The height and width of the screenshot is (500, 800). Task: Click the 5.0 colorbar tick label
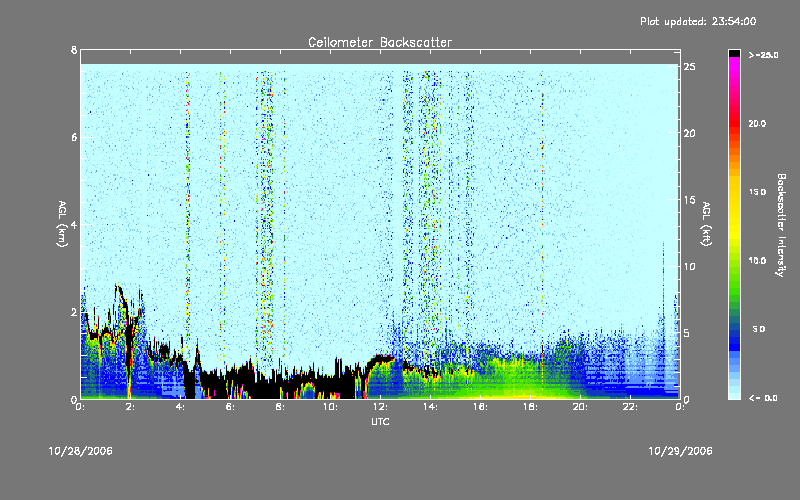pos(759,329)
